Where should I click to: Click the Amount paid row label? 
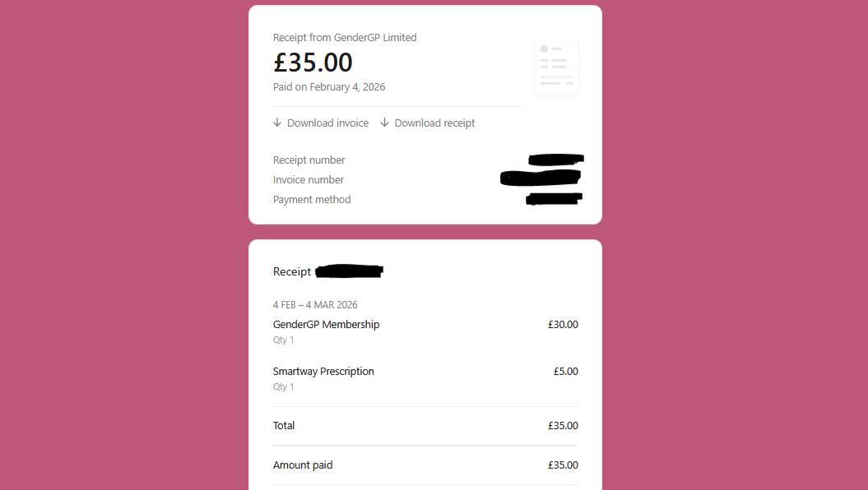(x=303, y=465)
